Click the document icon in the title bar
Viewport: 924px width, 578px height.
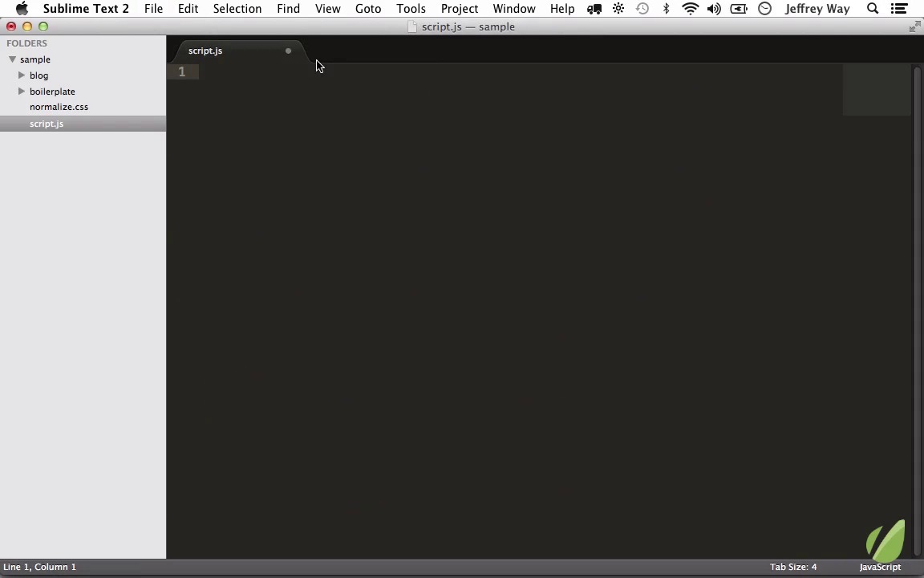point(412,26)
